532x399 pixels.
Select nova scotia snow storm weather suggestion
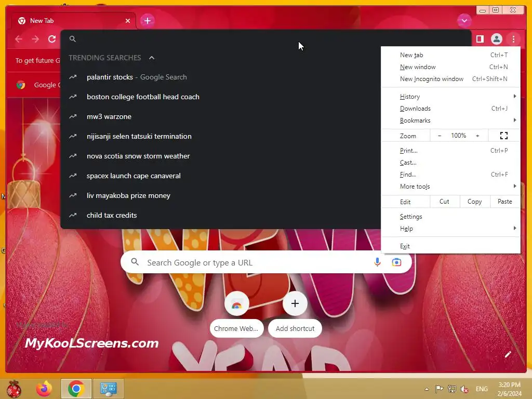coord(220,156)
